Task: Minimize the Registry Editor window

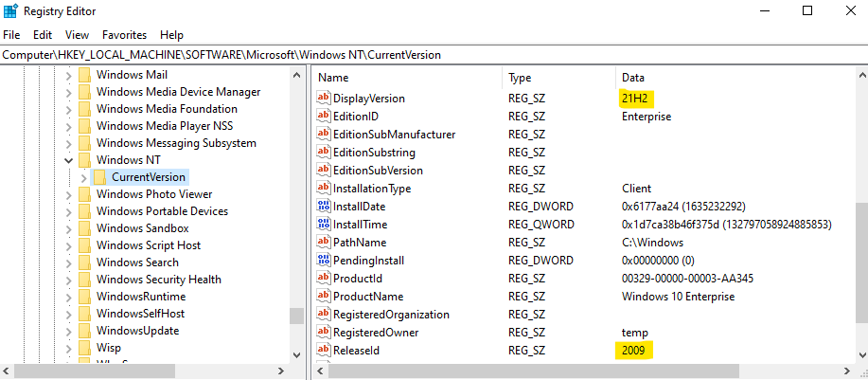Action: tap(766, 10)
